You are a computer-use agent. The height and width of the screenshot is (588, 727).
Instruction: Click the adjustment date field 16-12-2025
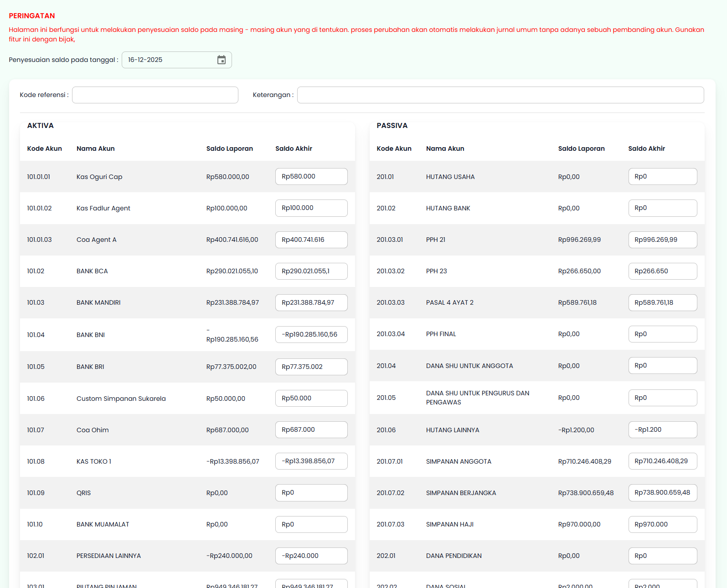pos(169,60)
